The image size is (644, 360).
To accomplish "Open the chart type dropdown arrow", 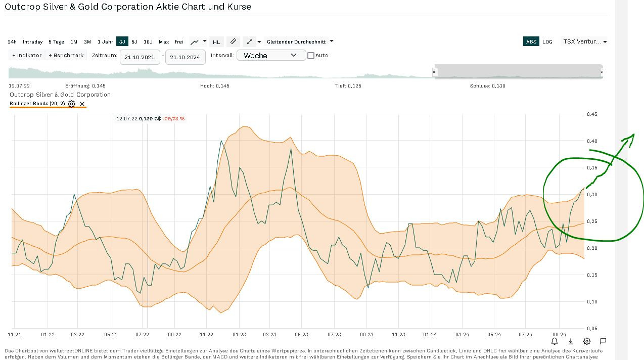I will pyautogui.click(x=205, y=41).
